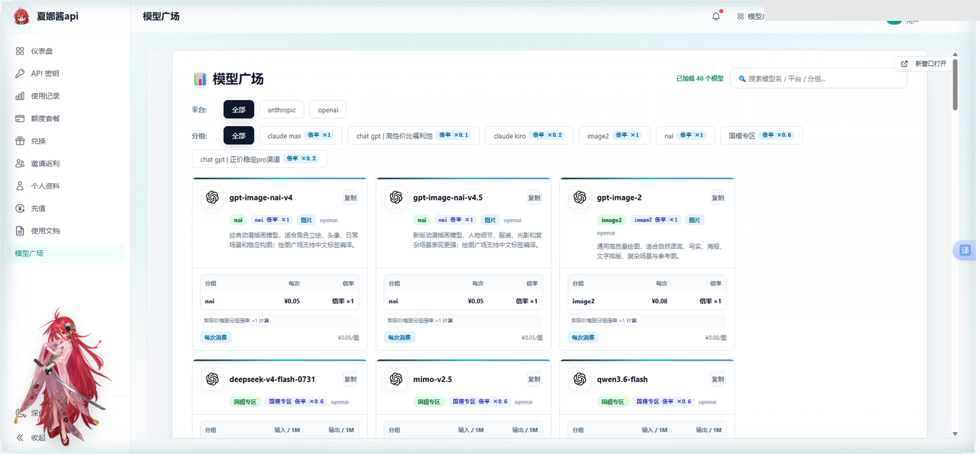Click the search box for models
The image size is (980, 454).
(818, 78)
